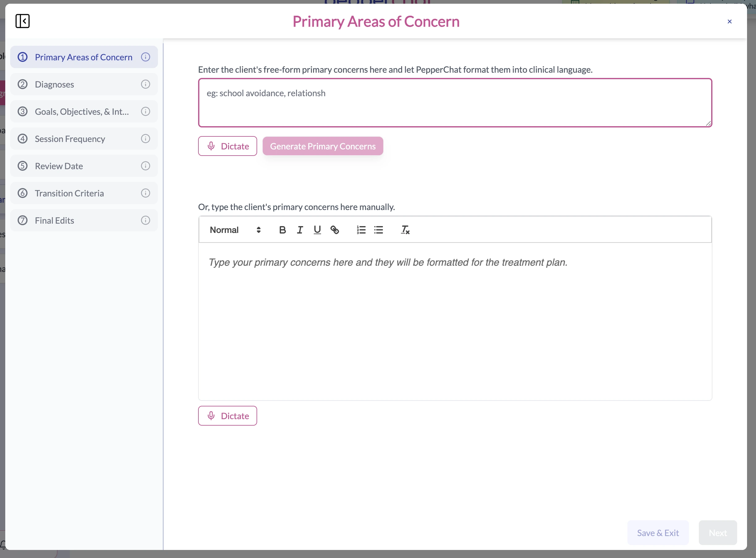Open the Normal heading style dropdown
Screen dimensions: 756x558
click(235, 230)
